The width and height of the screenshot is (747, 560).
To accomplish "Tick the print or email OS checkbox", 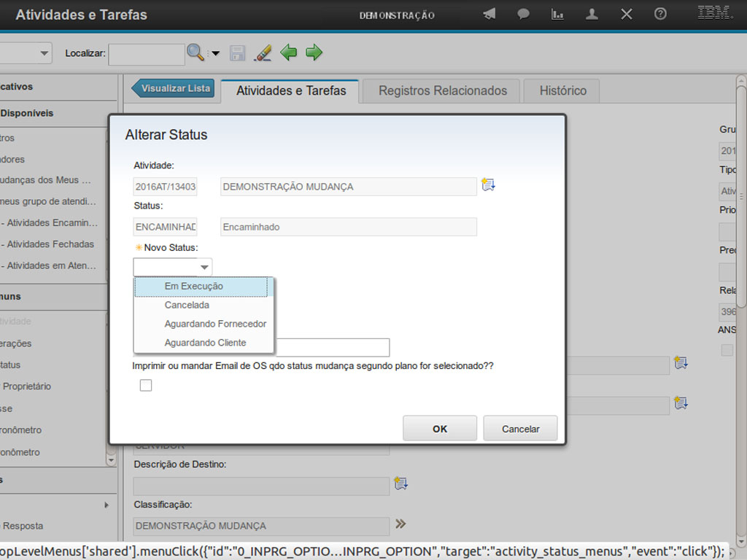I will 146,385.
